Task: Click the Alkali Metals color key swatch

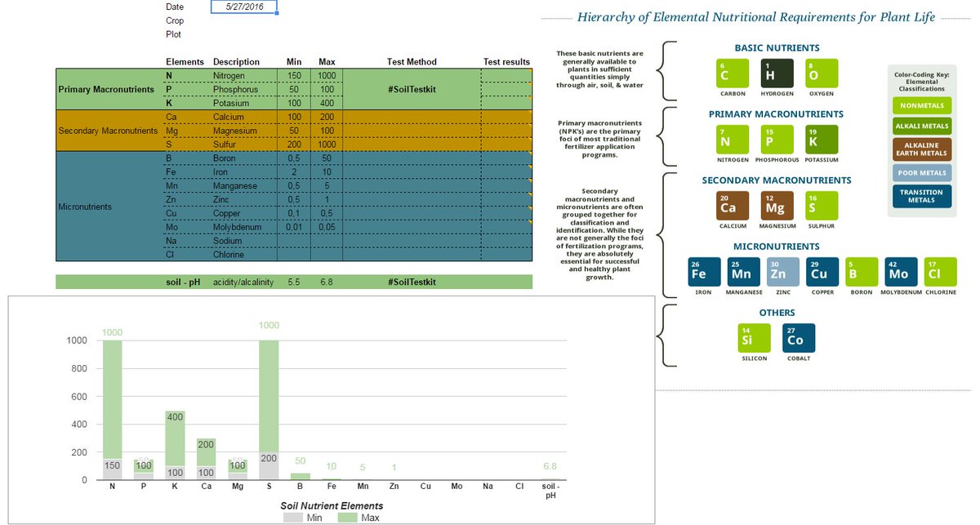Action: 921,126
